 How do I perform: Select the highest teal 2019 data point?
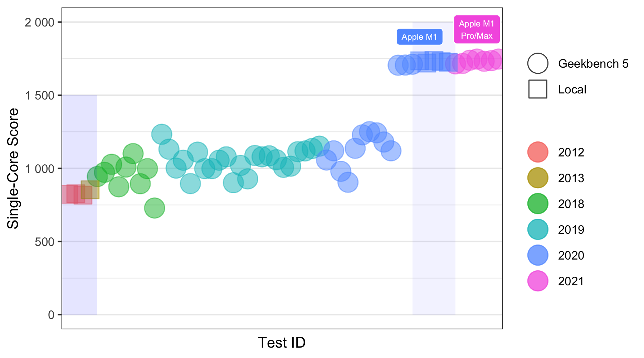(161, 134)
